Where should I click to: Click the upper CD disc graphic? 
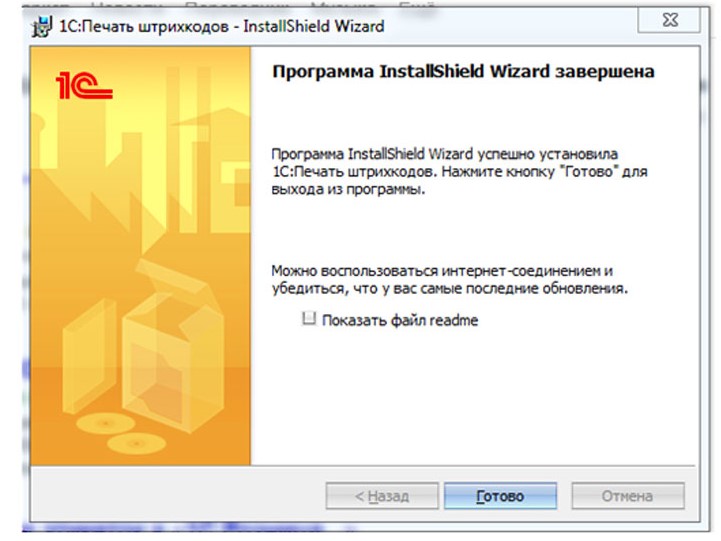pyautogui.click(x=105, y=423)
